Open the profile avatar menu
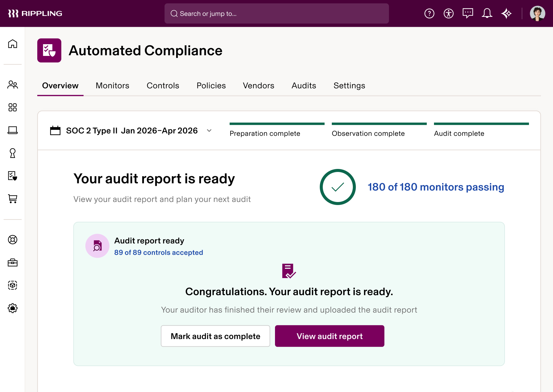The width and height of the screenshot is (553, 392). pos(537,13)
